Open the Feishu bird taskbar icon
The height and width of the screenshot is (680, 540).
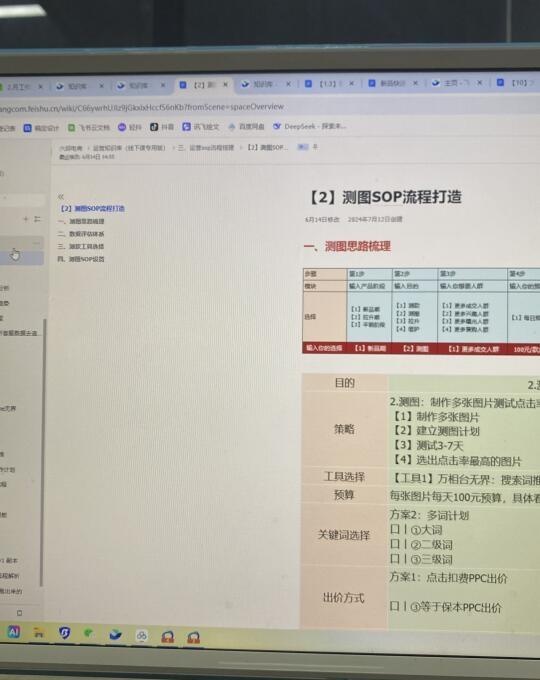[115, 635]
